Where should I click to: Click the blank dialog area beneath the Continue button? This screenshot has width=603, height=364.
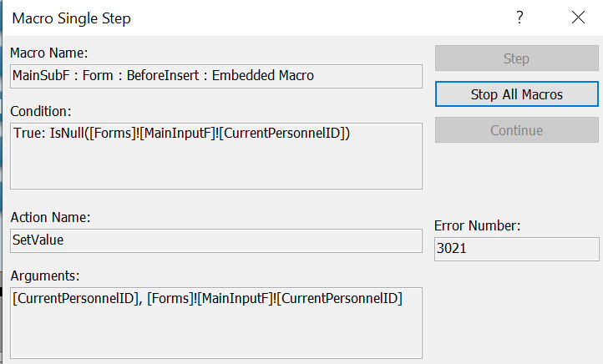pos(516,179)
